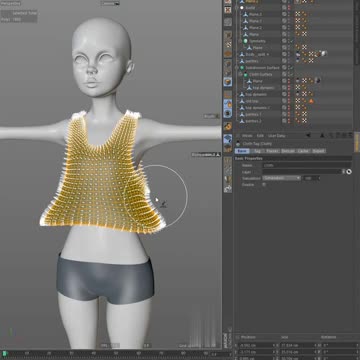Open the Edit menu in the Attribute Manager
Screen dimensions: 360x360
260,136
